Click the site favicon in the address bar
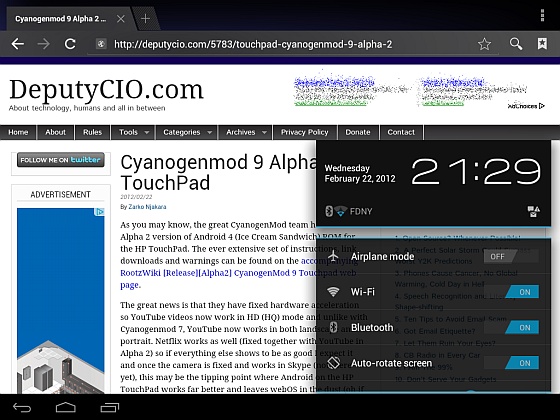This screenshot has width=560, height=420. pos(101,44)
